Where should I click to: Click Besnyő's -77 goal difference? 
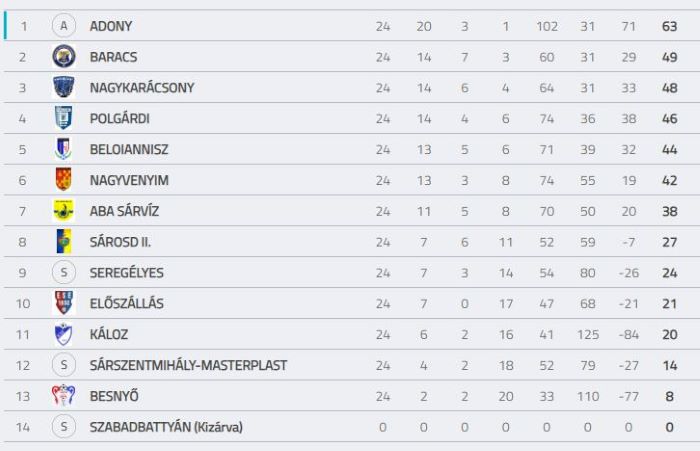[628, 396]
